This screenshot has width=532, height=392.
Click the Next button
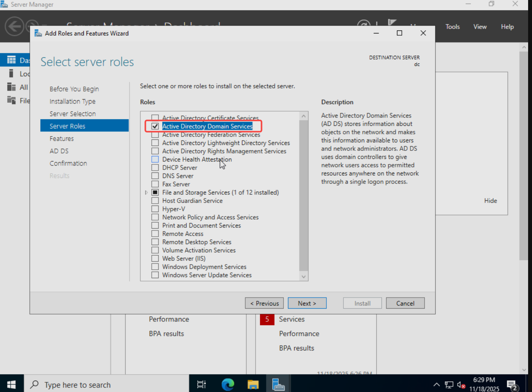(x=307, y=303)
